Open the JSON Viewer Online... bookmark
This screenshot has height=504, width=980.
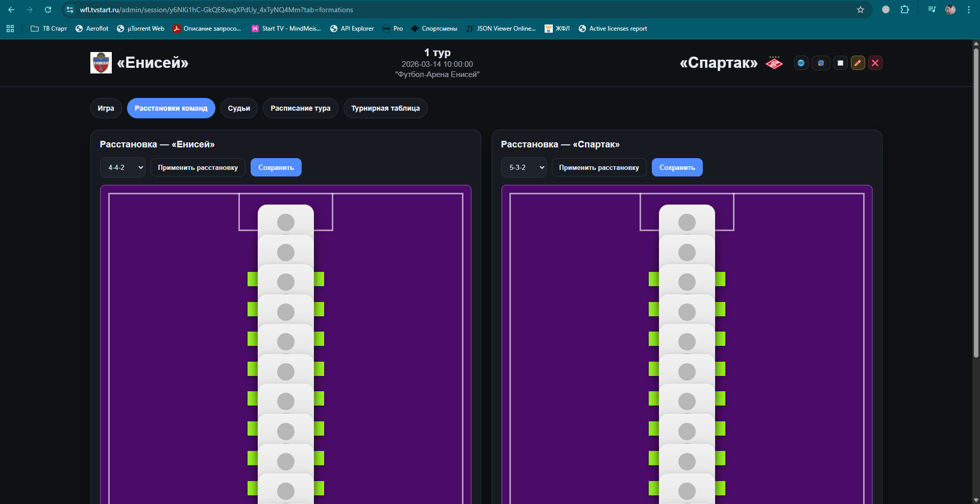click(x=501, y=29)
